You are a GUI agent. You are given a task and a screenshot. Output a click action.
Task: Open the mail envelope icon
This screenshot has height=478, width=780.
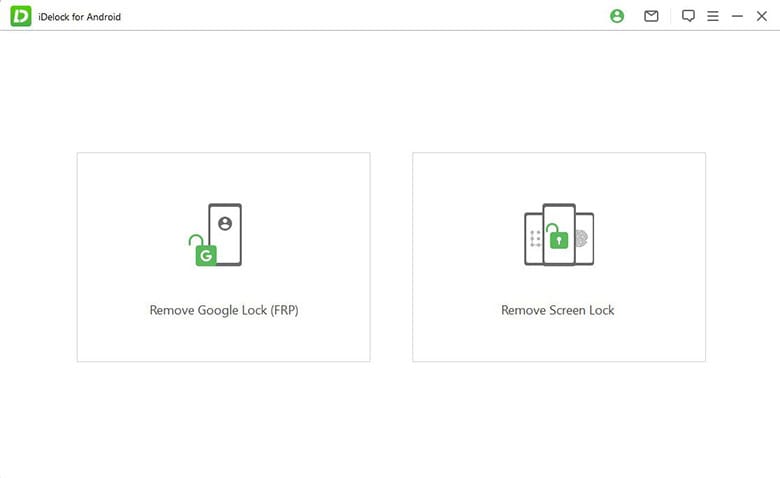pyautogui.click(x=651, y=16)
